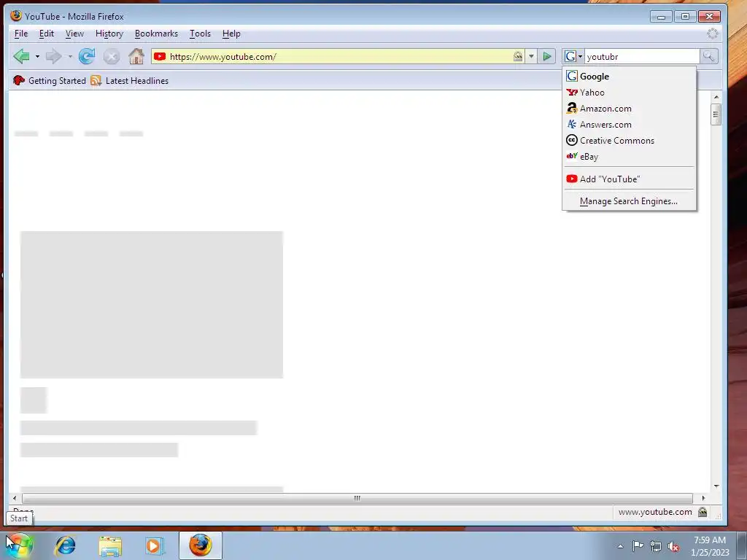Open the Back button history dropdown arrow

(x=37, y=57)
